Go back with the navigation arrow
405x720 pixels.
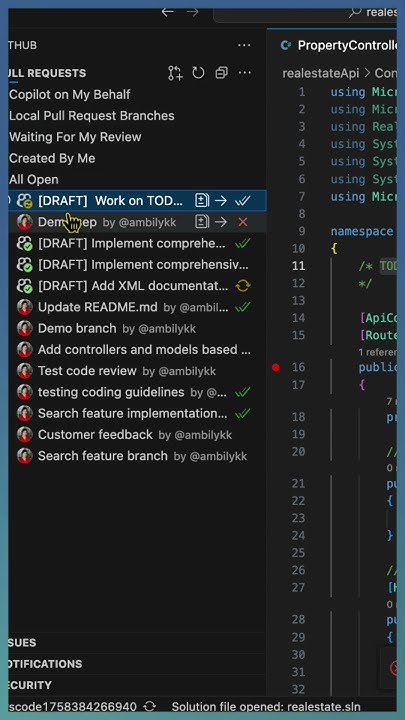click(x=168, y=12)
